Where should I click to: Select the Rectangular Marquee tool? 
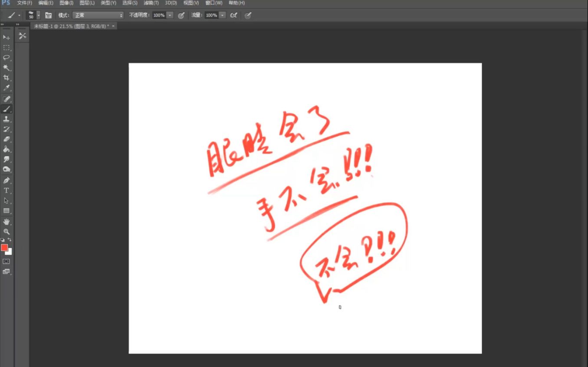coord(7,48)
